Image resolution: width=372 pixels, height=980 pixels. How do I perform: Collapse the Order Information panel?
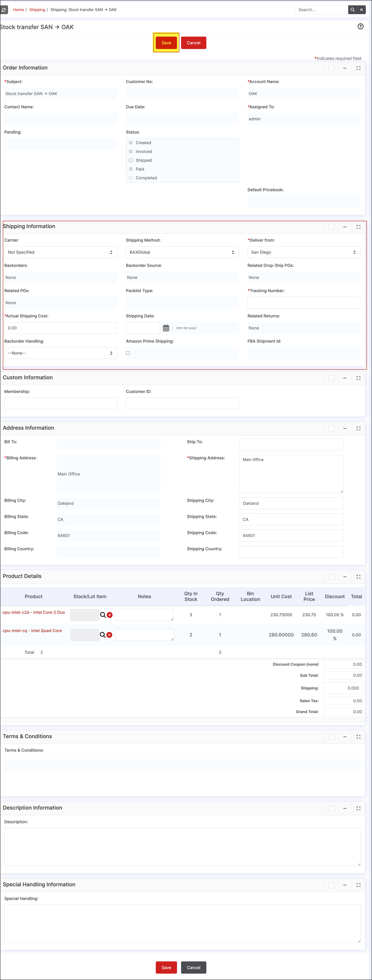pos(345,68)
